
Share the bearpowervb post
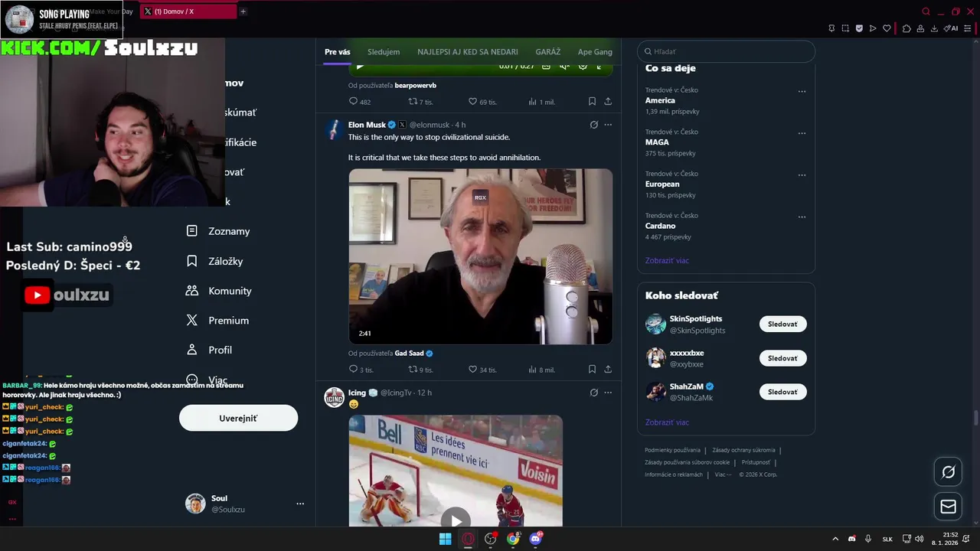tap(608, 101)
